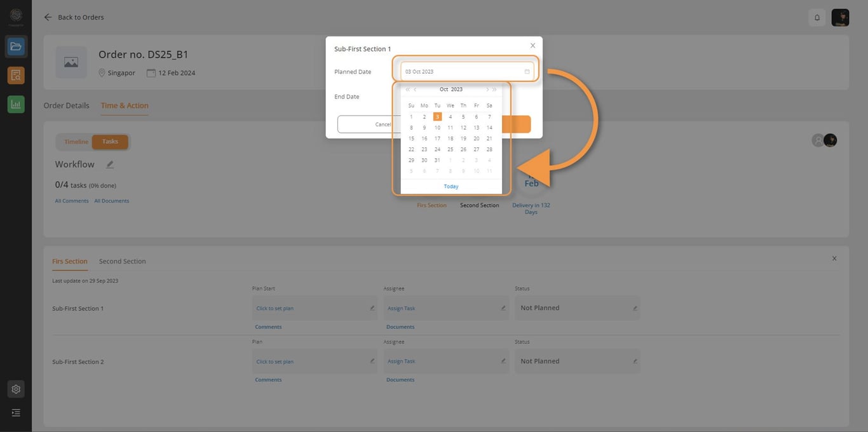Go to previous month in date picker
Viewport: 868px width, 432px height.
(x=415, y=90)
